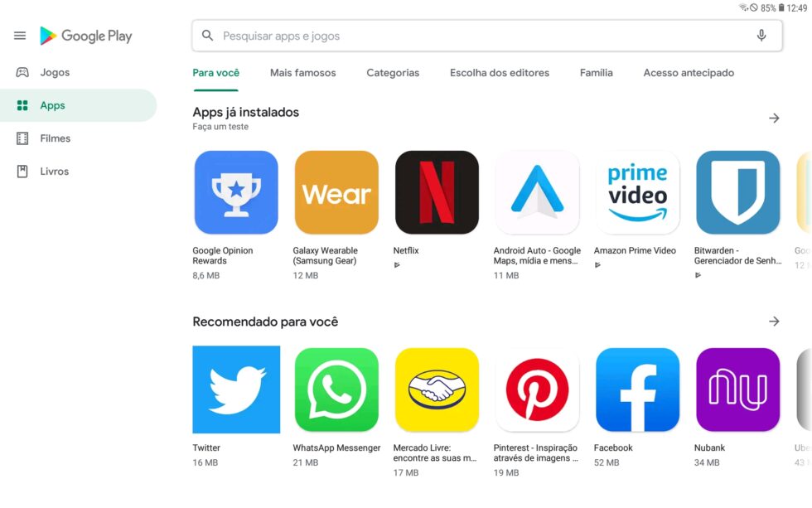Open the Categorias tab
This screenshot has height=508, width=812.
point(393,73)
